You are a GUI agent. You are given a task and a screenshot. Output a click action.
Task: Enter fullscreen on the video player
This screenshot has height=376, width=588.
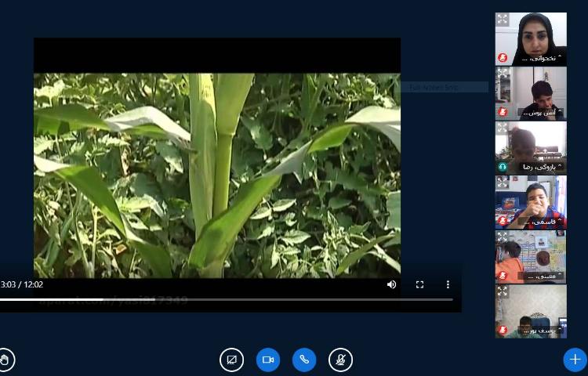point(419,284)
